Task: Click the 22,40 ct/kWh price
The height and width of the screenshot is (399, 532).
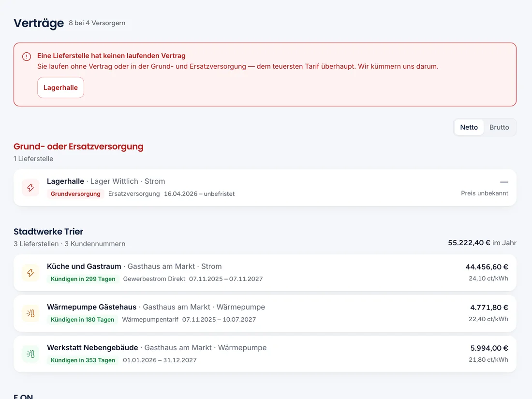Action: tap(488, 319)
